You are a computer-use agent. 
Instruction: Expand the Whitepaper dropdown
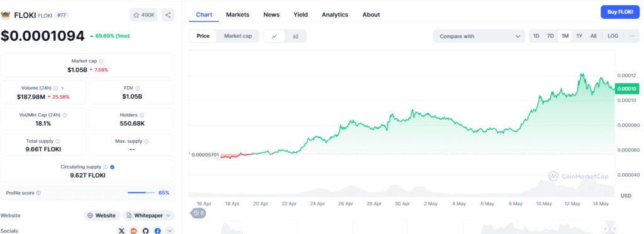[x=148, y=216]
